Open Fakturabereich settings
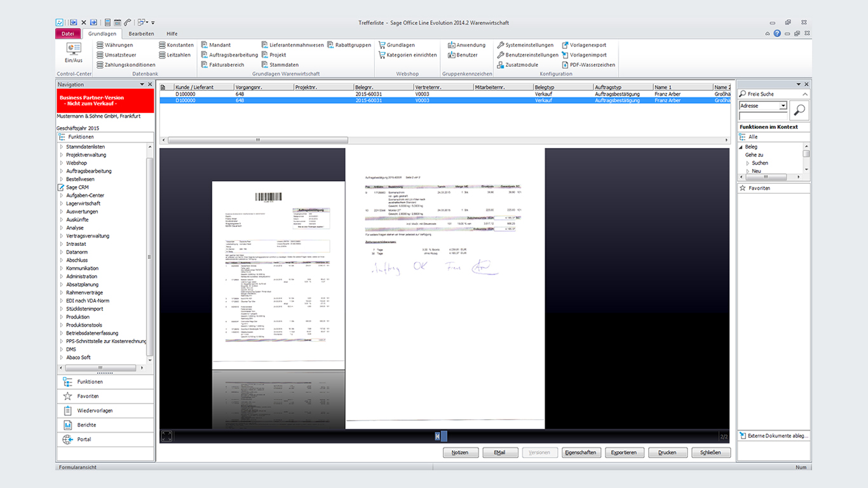The width and height of the screenshot is (868, 488). coord(222,65)
